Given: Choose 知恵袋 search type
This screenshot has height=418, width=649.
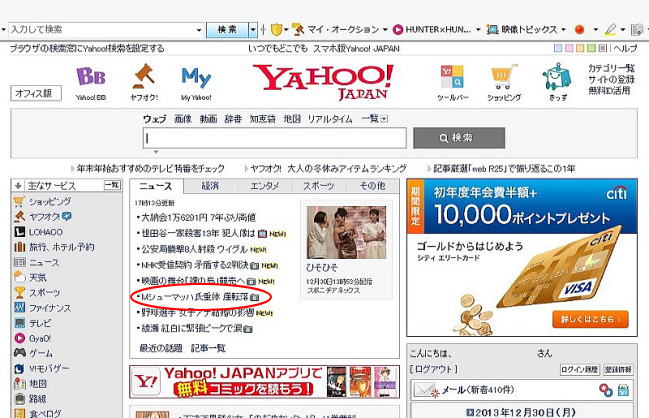Looking at the screenshot, I should point(262,119).
